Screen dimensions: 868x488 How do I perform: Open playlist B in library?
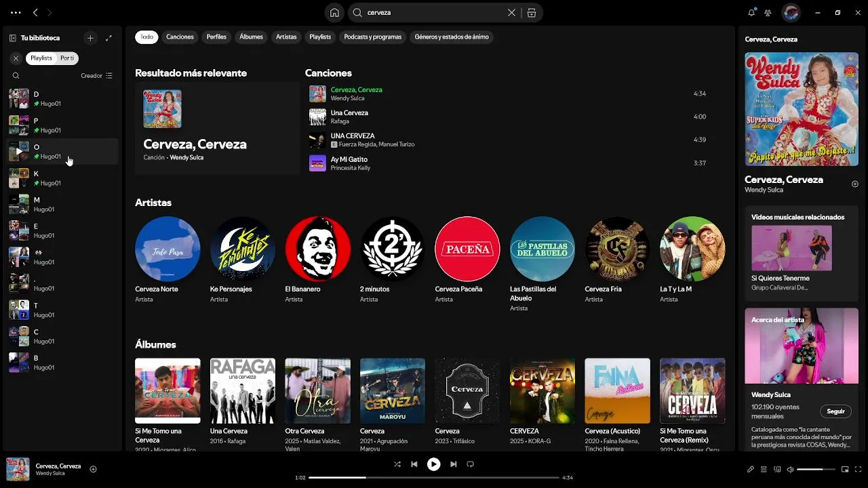coord(62,363)
